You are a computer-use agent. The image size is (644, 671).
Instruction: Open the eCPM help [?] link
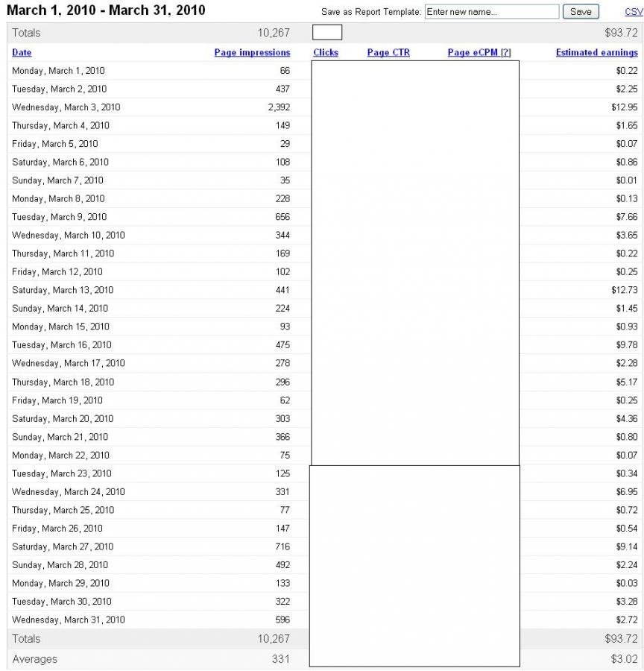[x=506, y=52]
